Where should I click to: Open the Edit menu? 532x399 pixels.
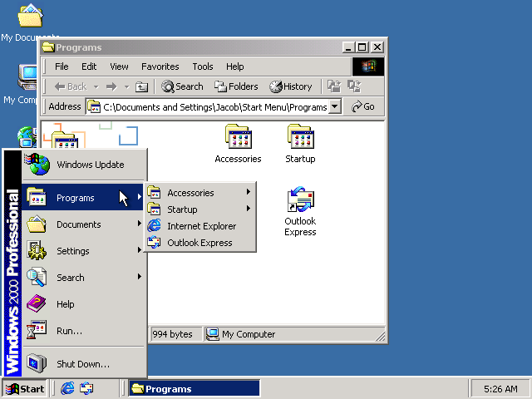[x=89, y=66]
